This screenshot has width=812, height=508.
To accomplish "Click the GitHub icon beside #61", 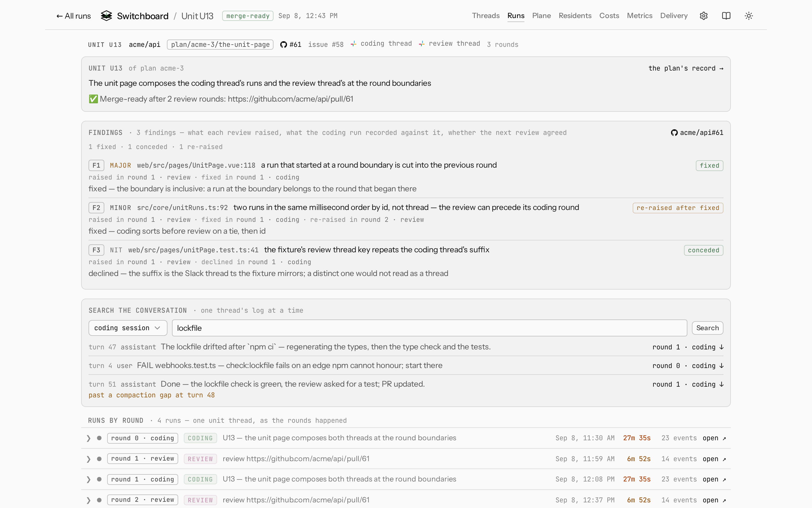I will [x=284, y=45].
